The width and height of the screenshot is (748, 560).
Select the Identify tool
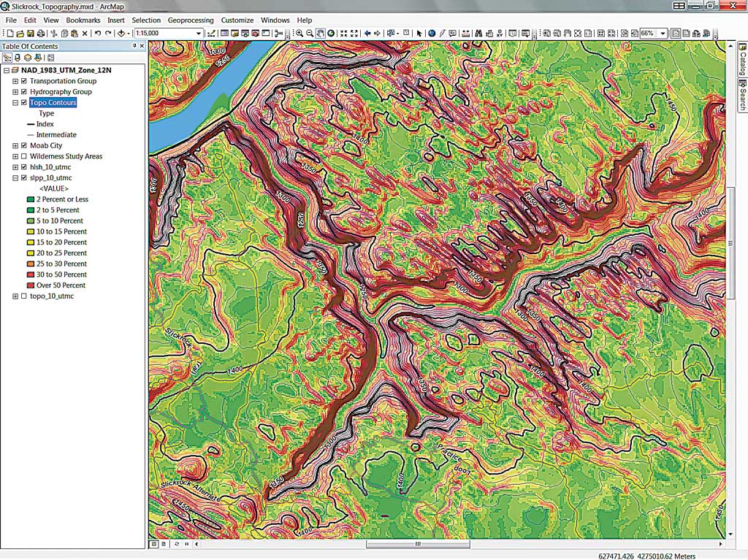[432, 33]
